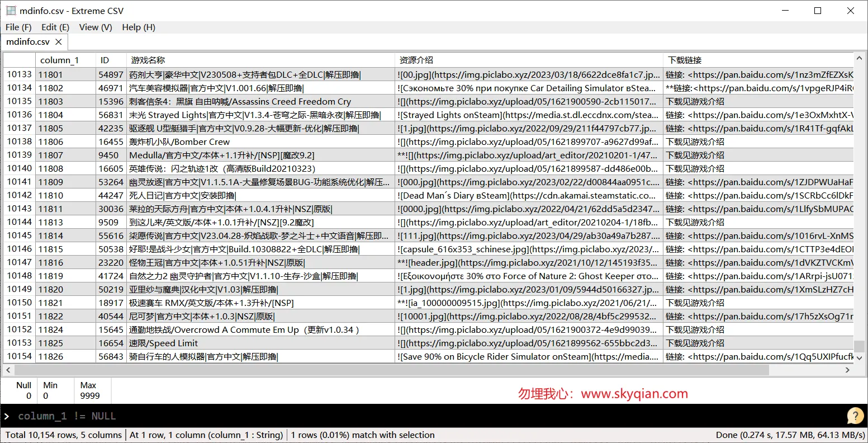Screen dimensions: 868x443
Task: Click the horizontal scrollbar right arrow
Action: coord(847,370)
